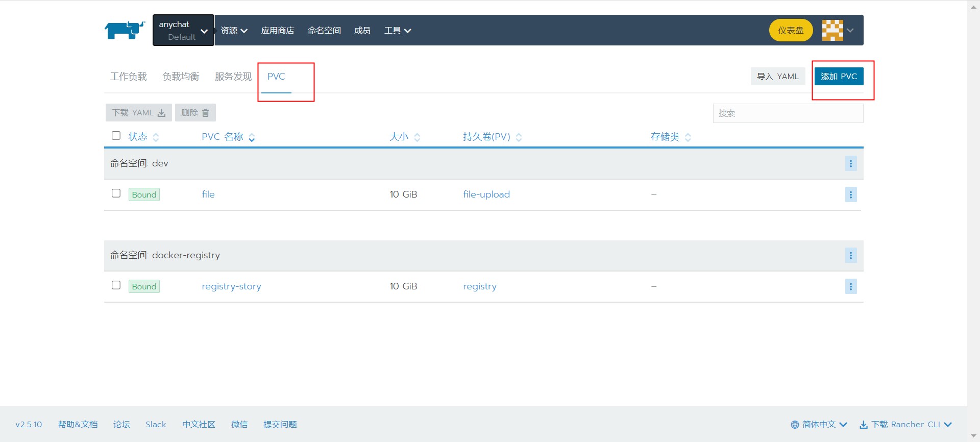Focus the 搜索 input field
The image size is (980, 442).
point(788,113)
